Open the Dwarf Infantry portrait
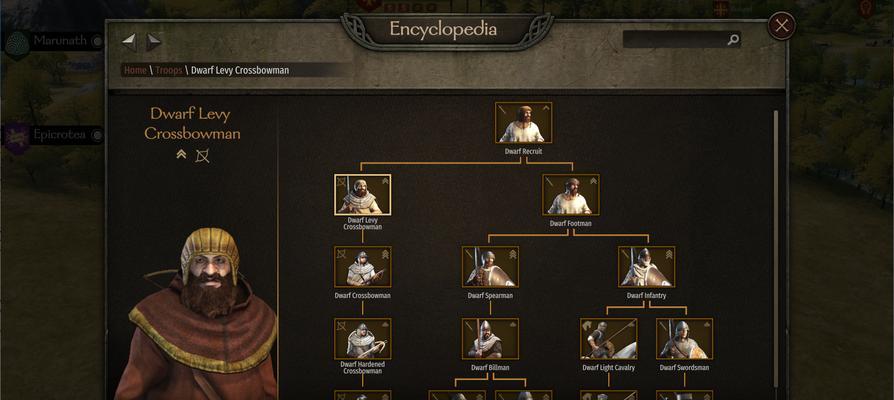Image resolution: width=894 pixels, height=400 pixels. [x=647, y=267]
